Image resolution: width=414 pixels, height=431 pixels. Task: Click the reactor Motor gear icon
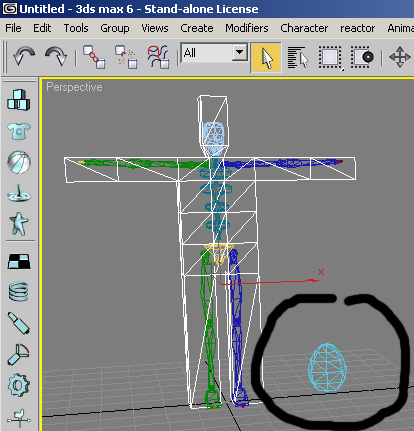(19, 385)
